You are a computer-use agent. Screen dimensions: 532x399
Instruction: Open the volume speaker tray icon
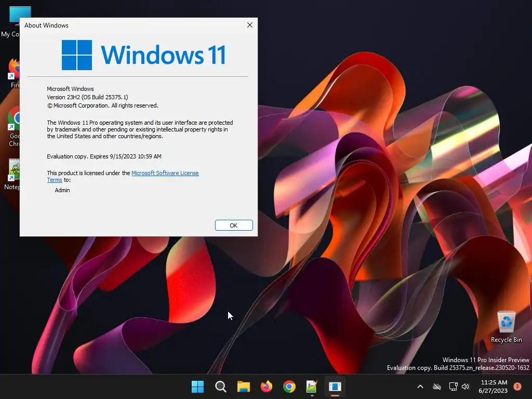465,387
